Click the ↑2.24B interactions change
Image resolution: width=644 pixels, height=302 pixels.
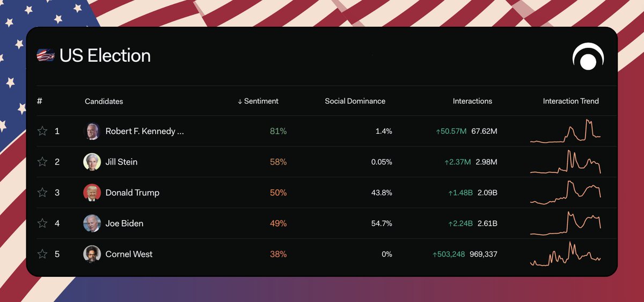pyautogui.click(x=460, y=223)
